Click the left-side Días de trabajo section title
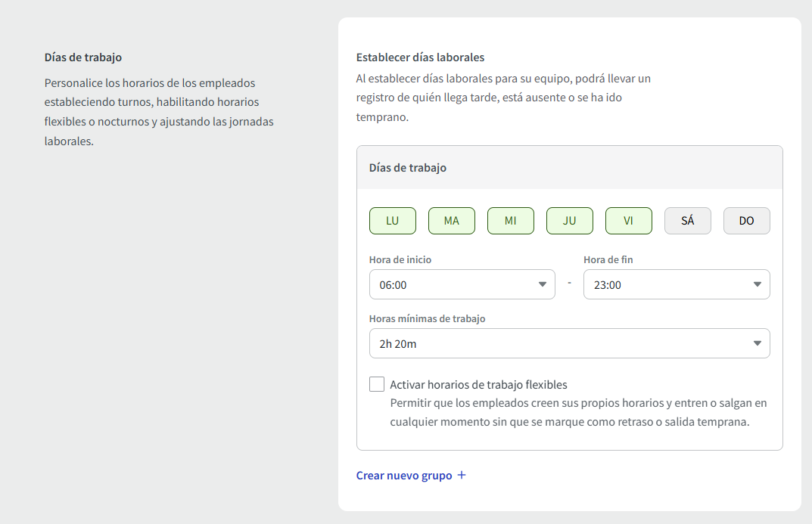 (x=83, y=57)
